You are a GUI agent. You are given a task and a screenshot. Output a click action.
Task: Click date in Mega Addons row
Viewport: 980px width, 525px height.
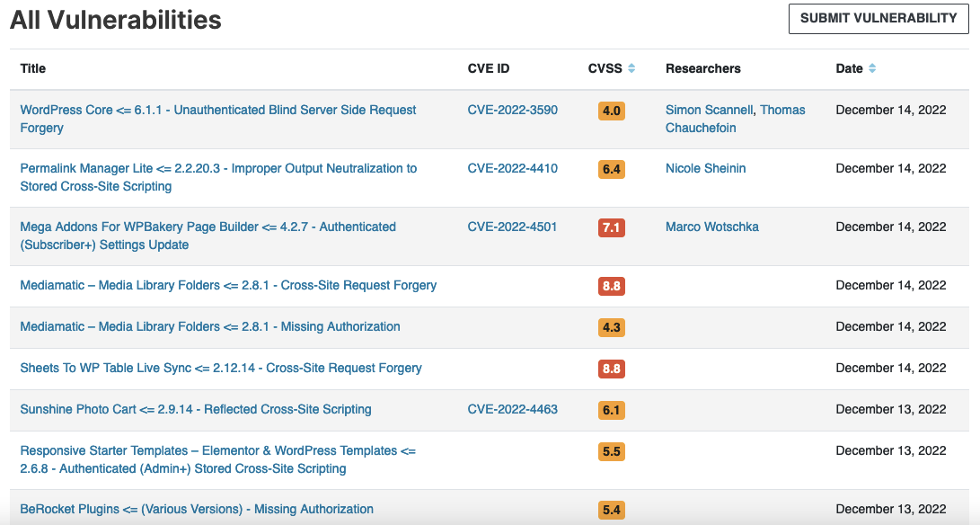coord(891,227)
